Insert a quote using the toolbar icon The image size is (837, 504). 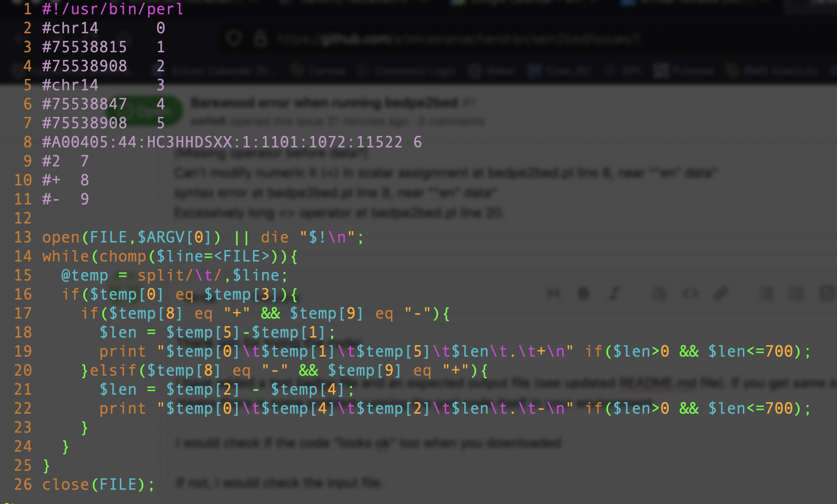659,294
